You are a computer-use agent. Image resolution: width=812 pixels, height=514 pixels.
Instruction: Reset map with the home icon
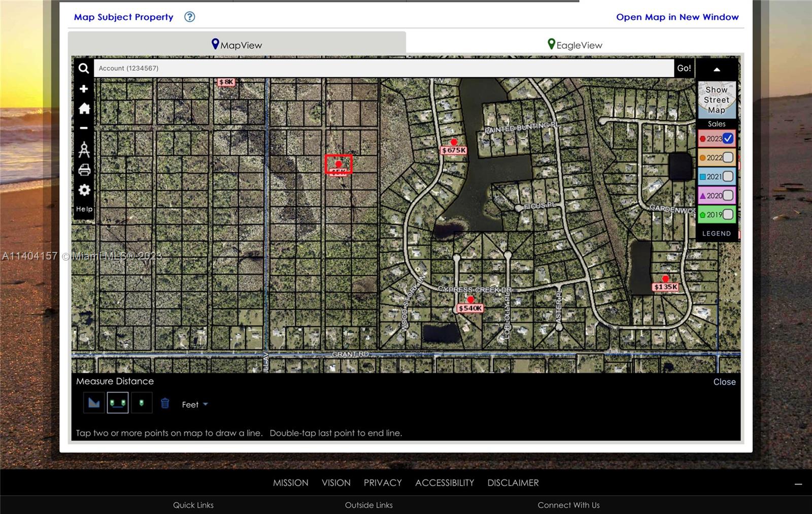[x=84, y=108]
